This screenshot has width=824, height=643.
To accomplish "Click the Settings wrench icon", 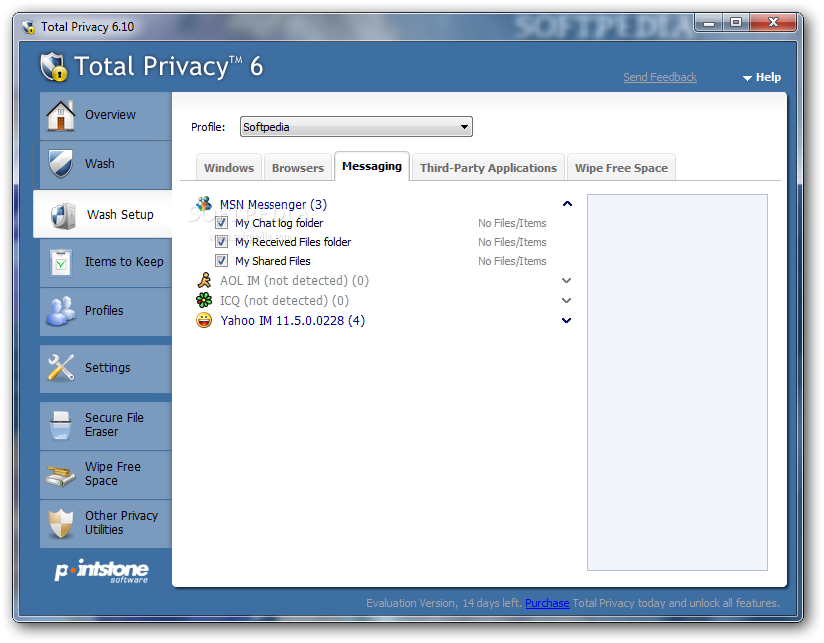I will 61,367.
